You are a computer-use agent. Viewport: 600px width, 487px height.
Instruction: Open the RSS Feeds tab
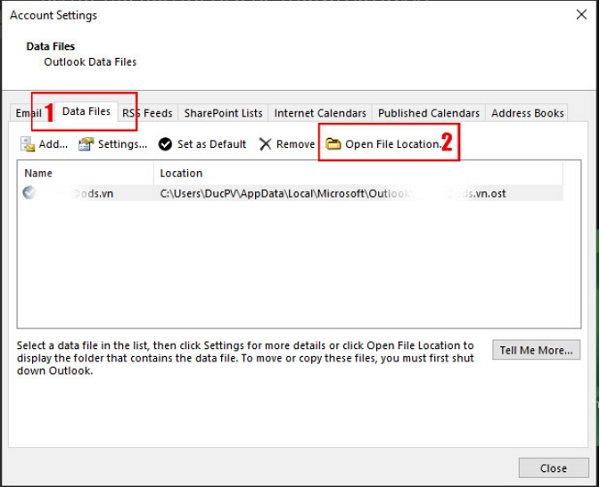[x=147, y=113]
